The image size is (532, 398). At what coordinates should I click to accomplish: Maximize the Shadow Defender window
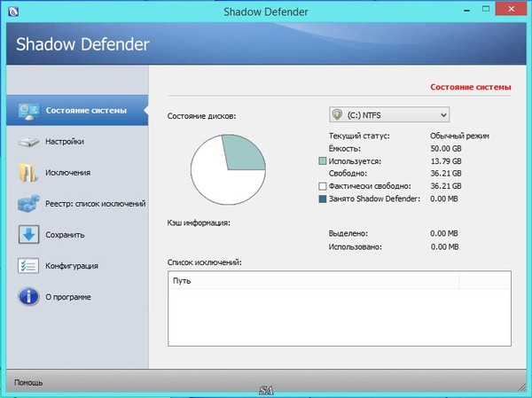486,9
